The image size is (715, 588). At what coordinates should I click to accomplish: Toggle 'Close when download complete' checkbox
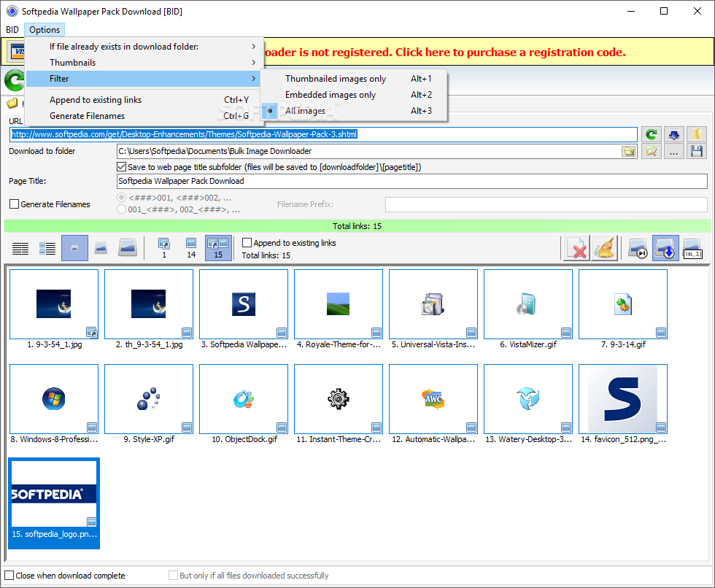coord(9,576)
